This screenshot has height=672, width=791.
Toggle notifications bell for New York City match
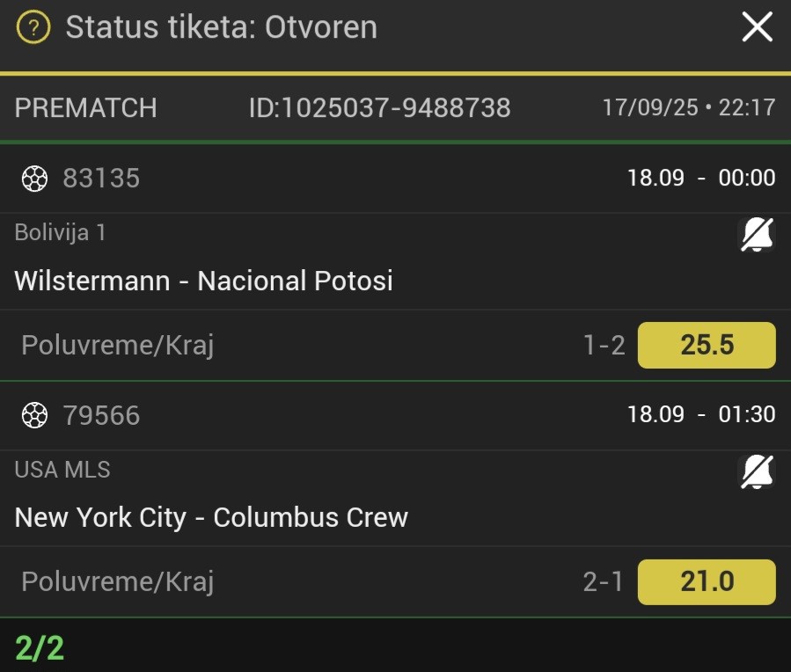[757, 471]
